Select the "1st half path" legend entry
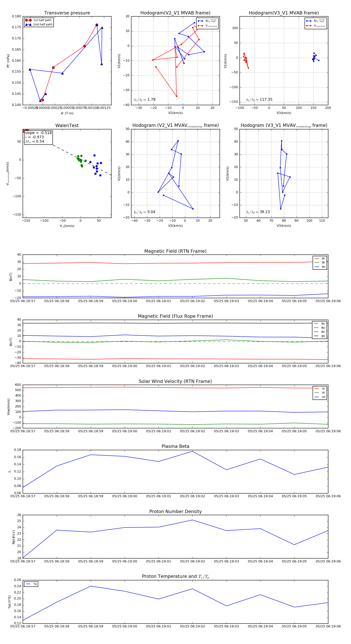The width and height of the screenshot is (351, 644). (38, 20)
